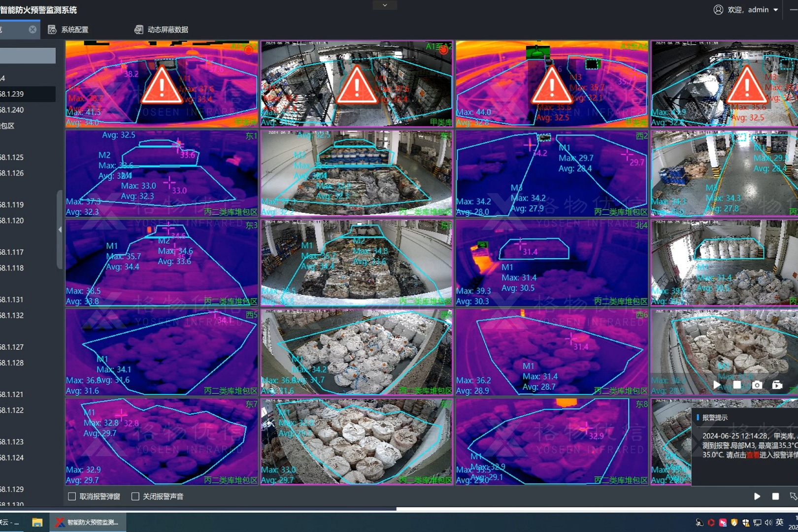Enable 取消报警弹窗 checkbox

click(72, 497)
